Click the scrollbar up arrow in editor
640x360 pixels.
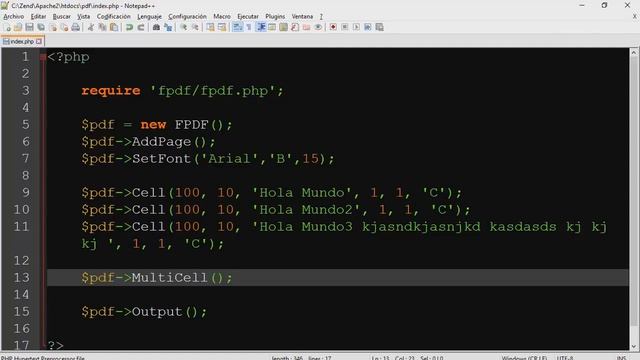(x=634, y=52)
